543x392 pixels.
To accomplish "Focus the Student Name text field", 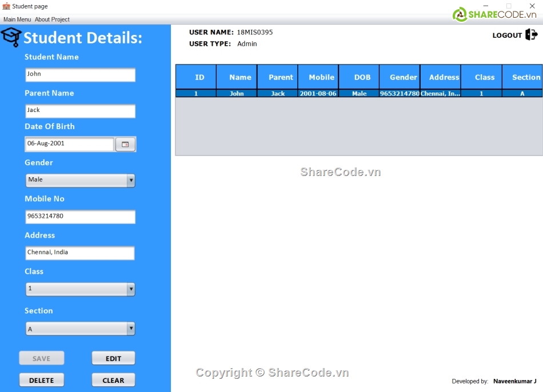I will tap(80, 75).
